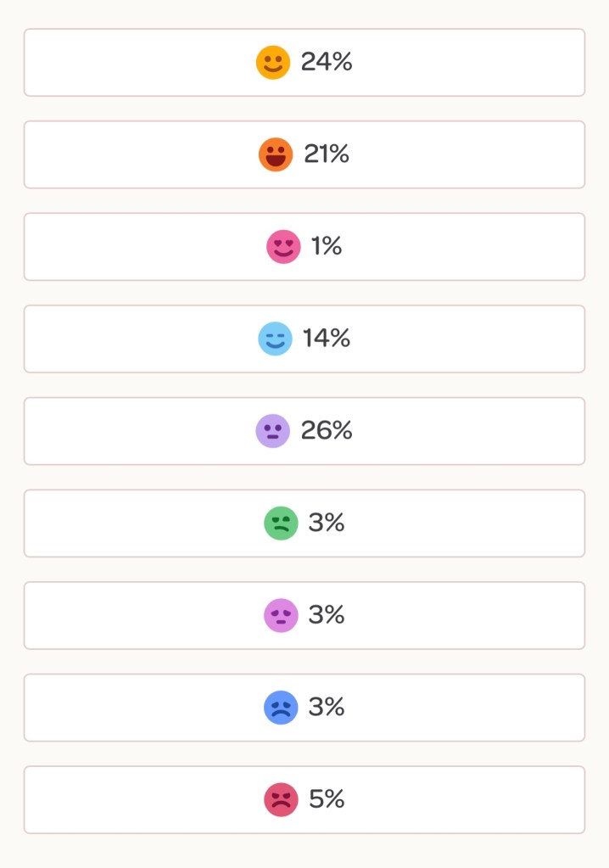The width and height of the screenshot is (609, 868).
Task: Click the green skeptical face icon
Action: [281, 524]
